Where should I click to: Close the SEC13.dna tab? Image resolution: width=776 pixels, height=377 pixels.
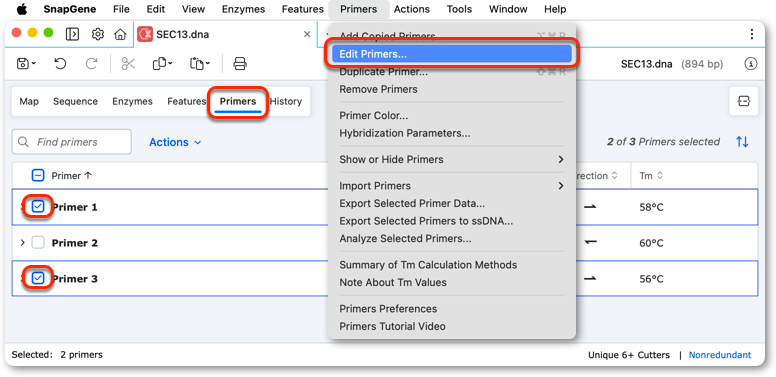pos(307,34)
